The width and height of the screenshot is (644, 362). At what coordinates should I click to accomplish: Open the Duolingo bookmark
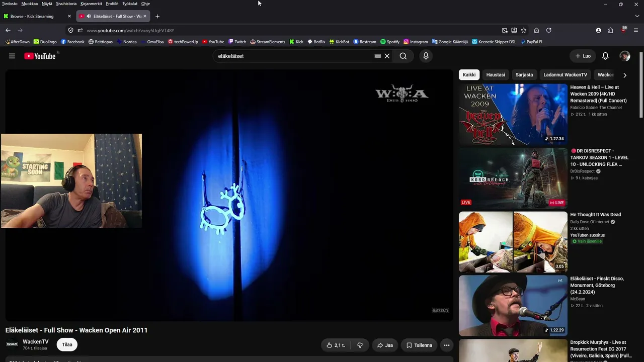click(45, 42)
